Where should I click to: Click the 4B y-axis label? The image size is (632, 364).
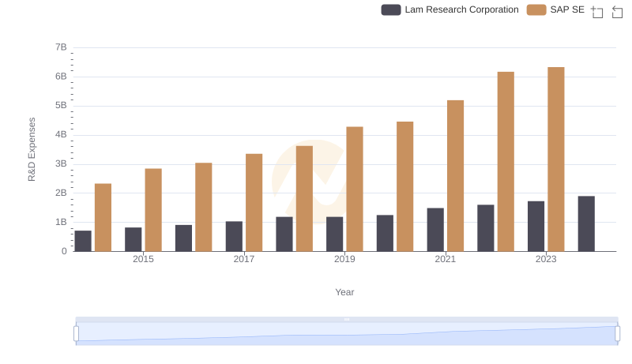click(61, 134)
